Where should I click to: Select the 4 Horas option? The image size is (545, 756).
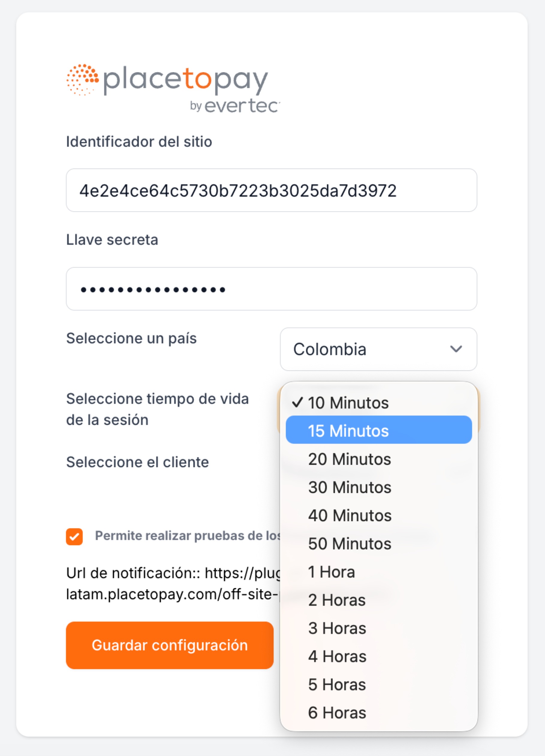[x=337, y=656]
